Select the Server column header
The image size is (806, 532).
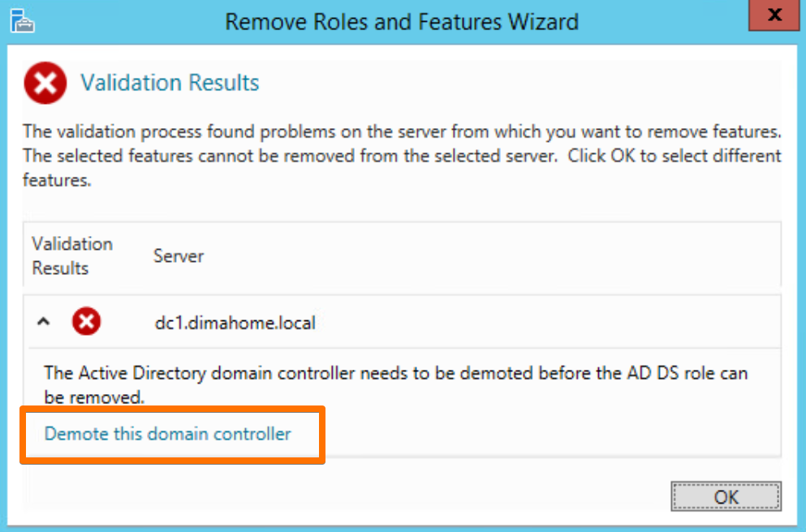coord(177,255)
